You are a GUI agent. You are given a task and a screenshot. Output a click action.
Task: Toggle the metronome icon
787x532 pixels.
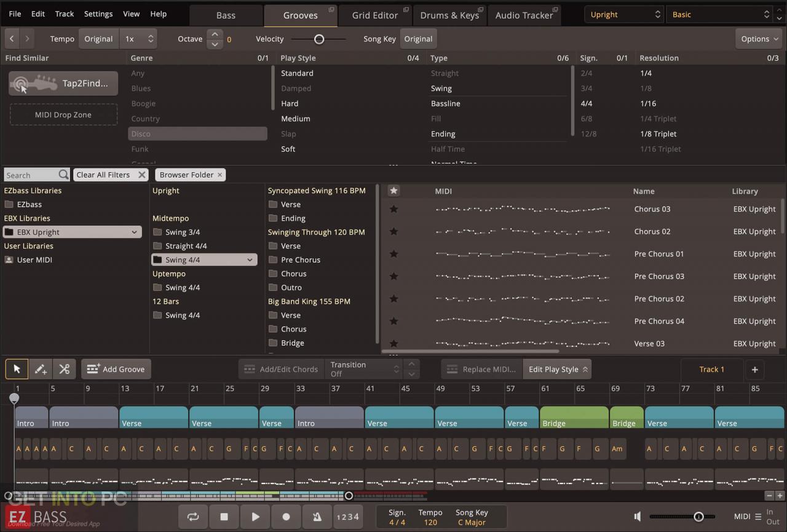[317, 517]
